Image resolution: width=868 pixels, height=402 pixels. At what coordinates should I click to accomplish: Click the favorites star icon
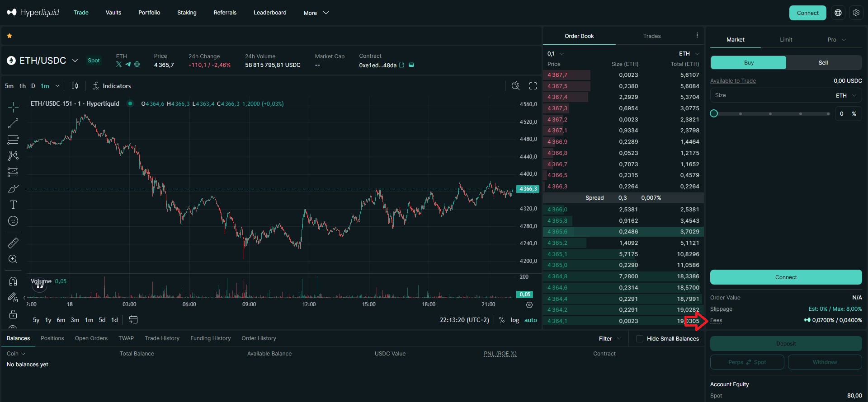pyautogui.click(x=9, y=36)
